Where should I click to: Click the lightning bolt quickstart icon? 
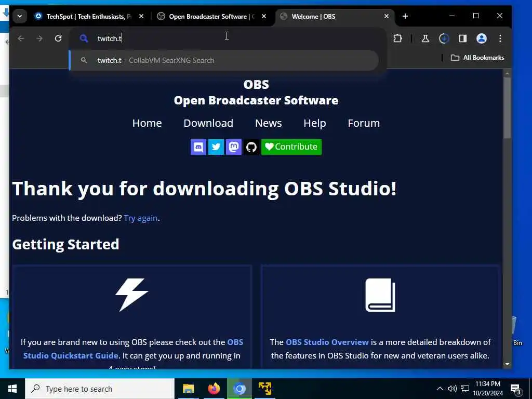(x=131, y=295)
